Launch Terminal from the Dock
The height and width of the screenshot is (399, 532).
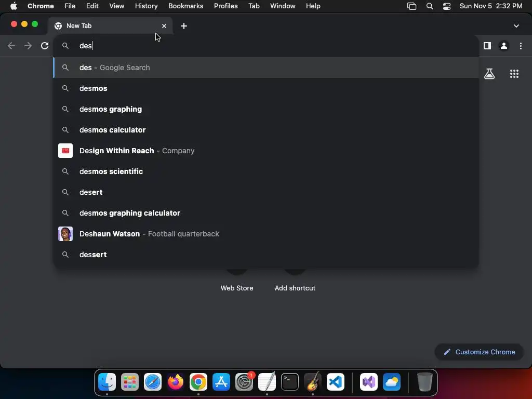(x=290, y=382)
